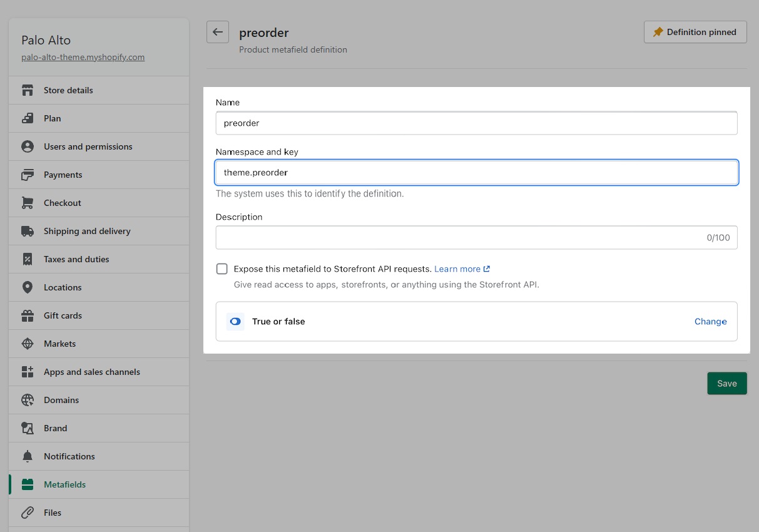The image size is (759, 532).
Task: Enable Expose metafield to Storefront API checkbox
Action: coord(222,269)
